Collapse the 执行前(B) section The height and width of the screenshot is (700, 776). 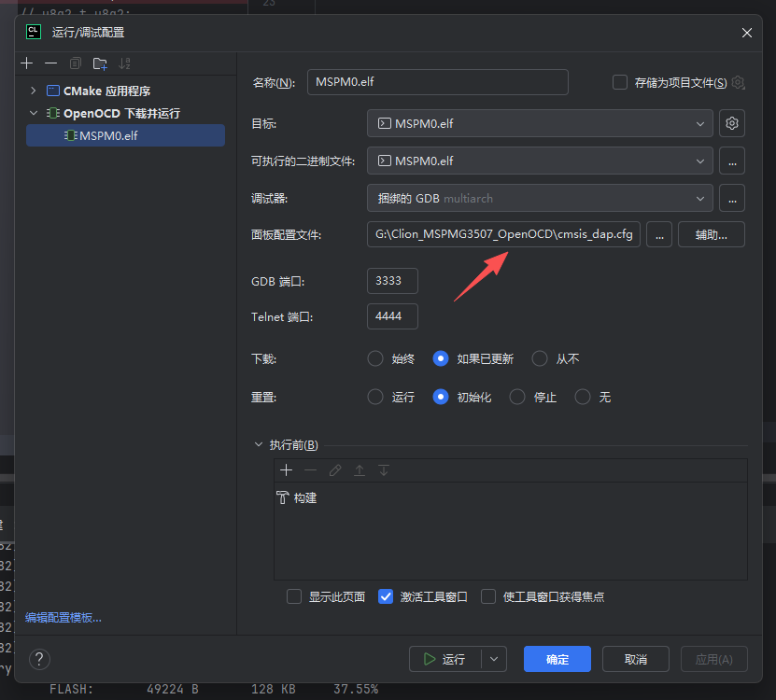(x=258, y=444)
